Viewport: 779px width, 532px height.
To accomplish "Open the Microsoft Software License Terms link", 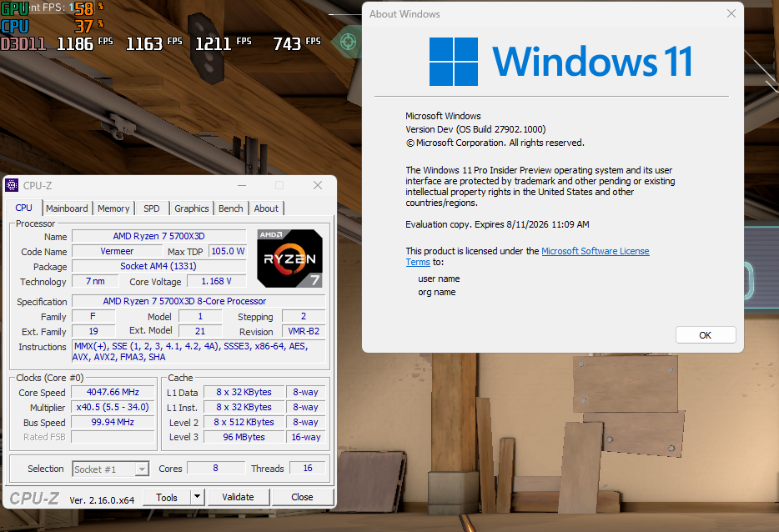I will point(595,251).
